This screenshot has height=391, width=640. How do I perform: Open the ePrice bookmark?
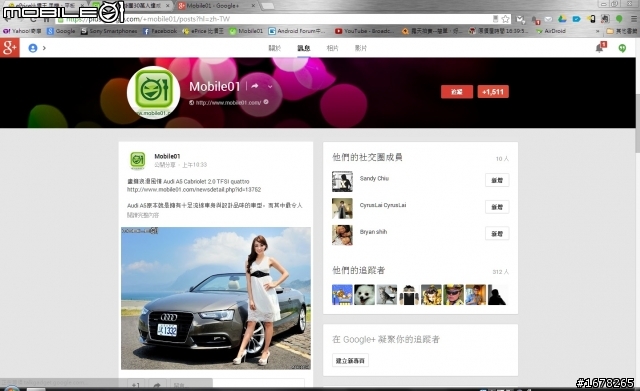coord(203,31)
